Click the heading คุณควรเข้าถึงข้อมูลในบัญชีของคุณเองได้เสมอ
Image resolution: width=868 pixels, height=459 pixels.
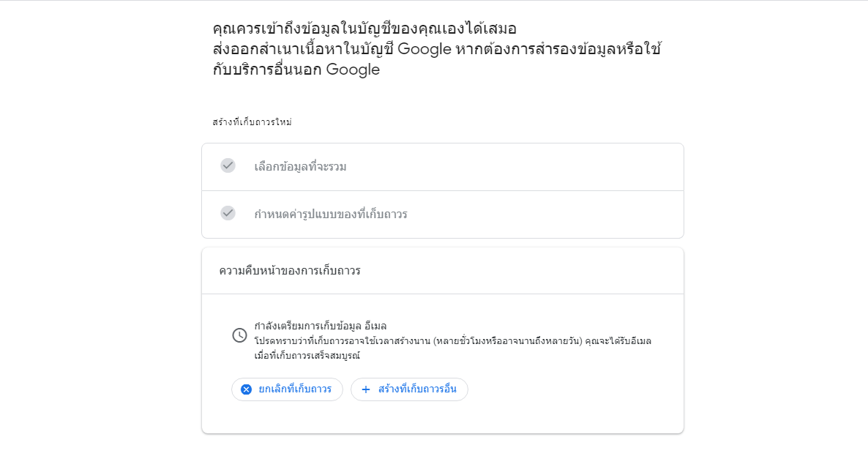(x=364, y=29)
